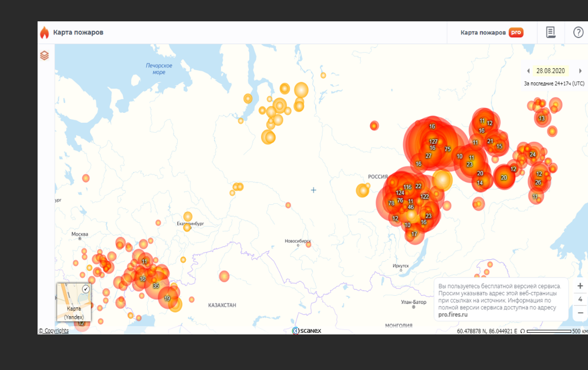Select fire cluster labeled 78
588x370 pixels.
pyautogui.click(x=391, y=203)
